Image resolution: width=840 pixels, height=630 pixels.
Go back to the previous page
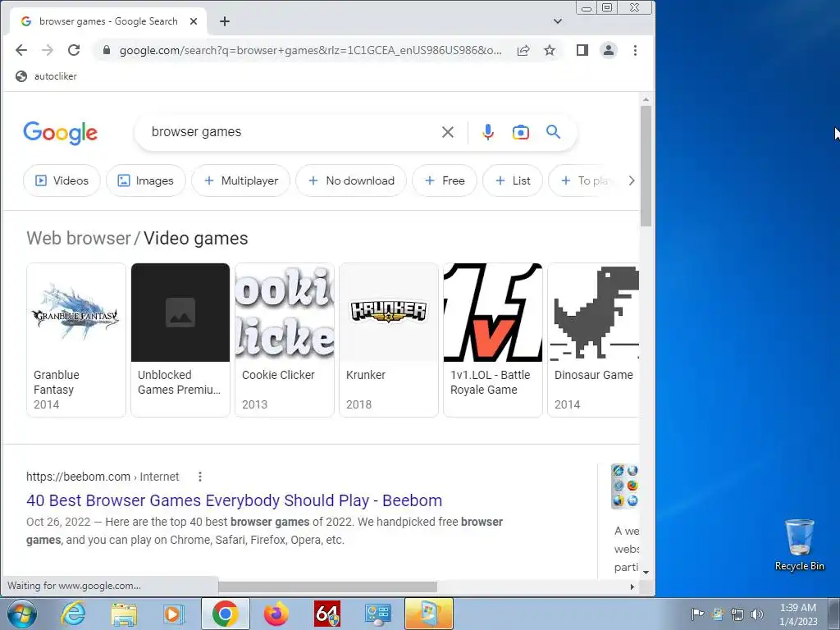pos(21,50)
